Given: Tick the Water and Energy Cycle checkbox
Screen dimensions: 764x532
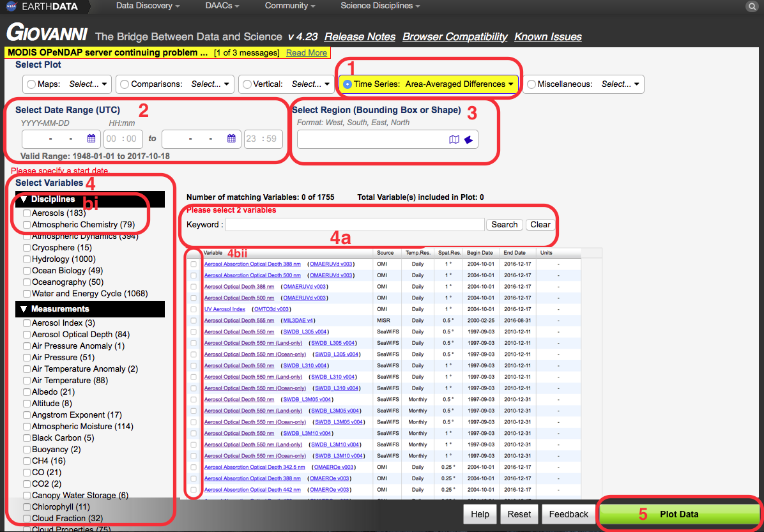Looking at the screenshot, I should point(27,294).
